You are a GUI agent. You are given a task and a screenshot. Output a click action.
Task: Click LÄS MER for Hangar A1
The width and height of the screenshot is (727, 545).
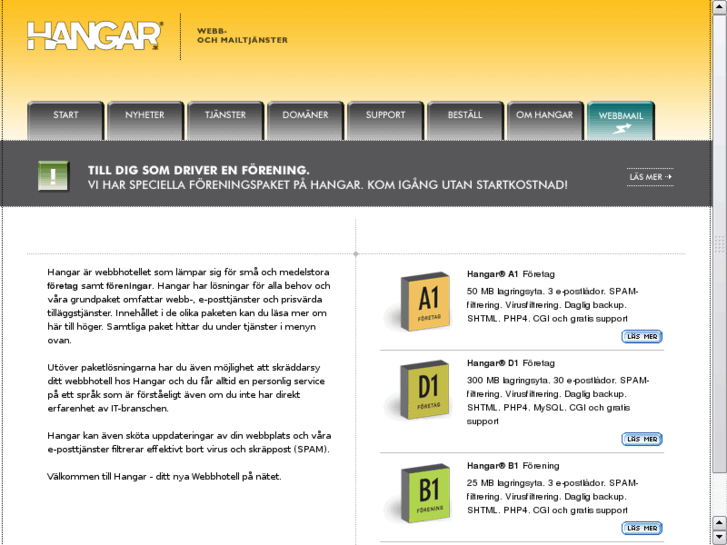[x=642, y=336]
